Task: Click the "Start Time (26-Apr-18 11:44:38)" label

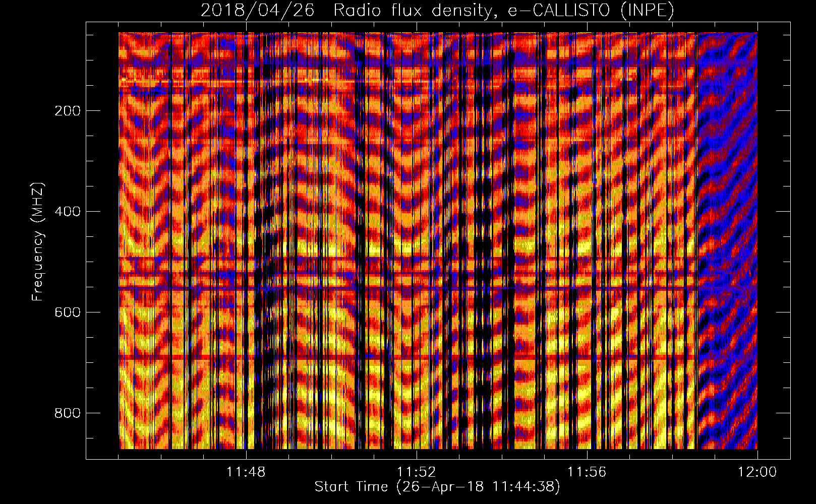Action: coord(437,487)
